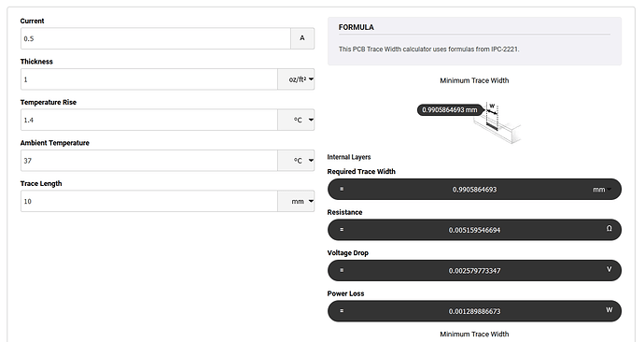
Task: Click the trace width diagram image
Action: click(497, 123)
